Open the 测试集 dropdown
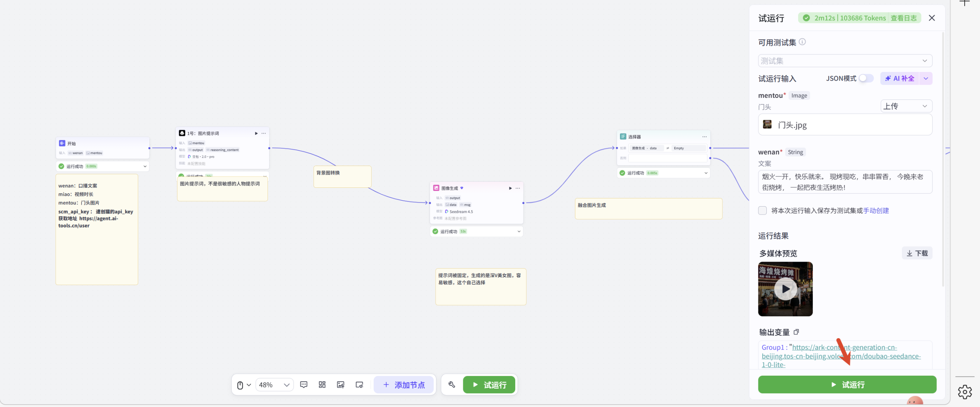 point(845,61)
